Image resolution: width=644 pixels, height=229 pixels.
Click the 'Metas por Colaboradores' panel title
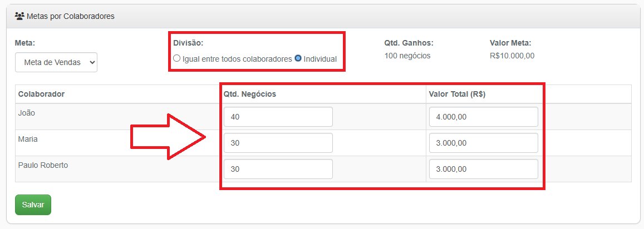70,16
